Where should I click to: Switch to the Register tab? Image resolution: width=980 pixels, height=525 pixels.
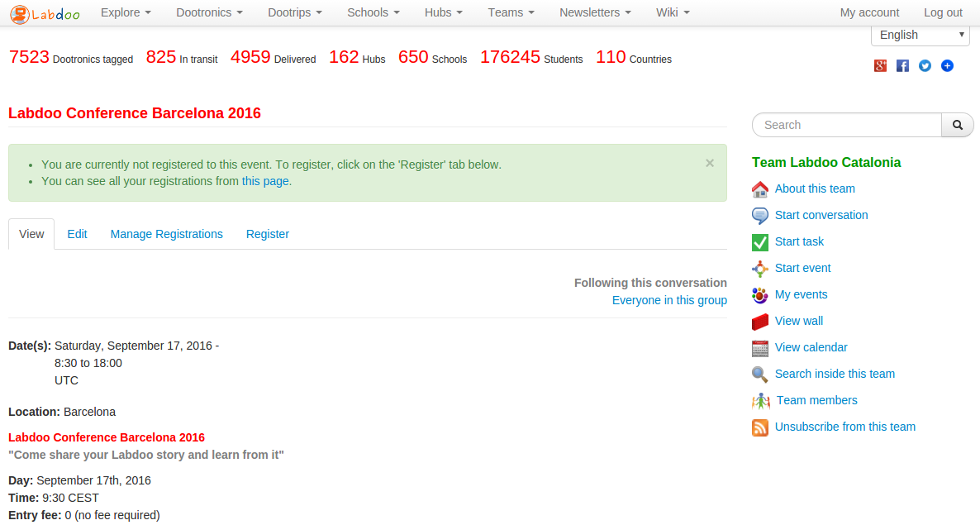pos(268,234)
